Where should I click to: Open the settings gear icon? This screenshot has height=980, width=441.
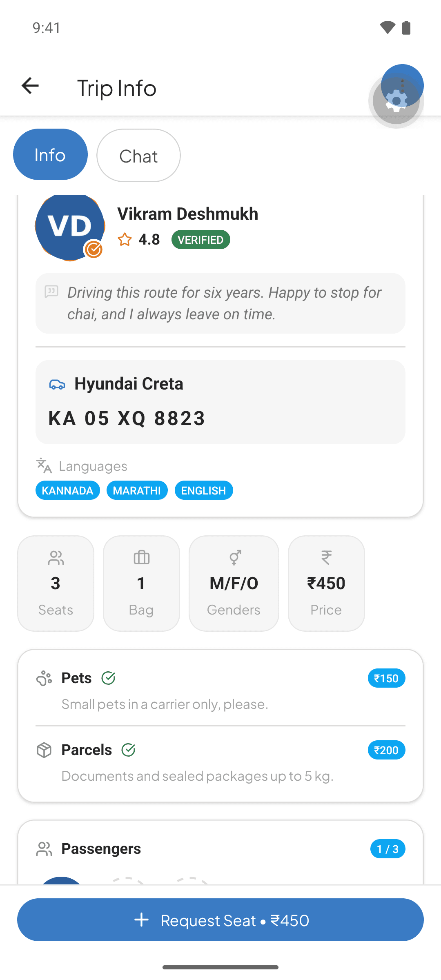click(x=396, y=101)
